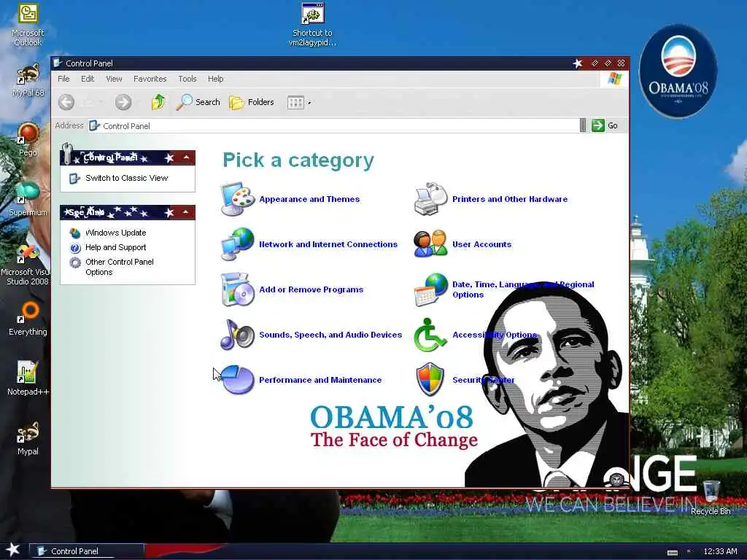The width and height of the screenshot is (747, 560).
Task: Click the Address bar field
Action: (333, 125)
